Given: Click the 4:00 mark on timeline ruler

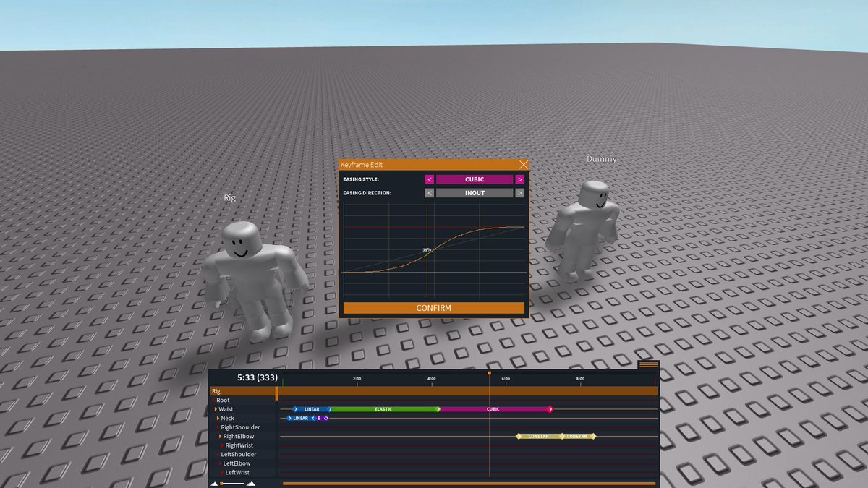Looking at the screenshot, I should [x=431, y=379].
